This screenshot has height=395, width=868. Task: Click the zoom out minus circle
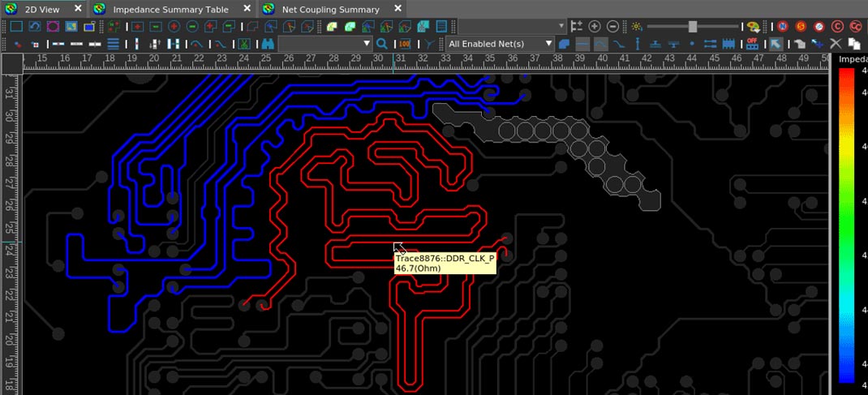tap(612, 27)
